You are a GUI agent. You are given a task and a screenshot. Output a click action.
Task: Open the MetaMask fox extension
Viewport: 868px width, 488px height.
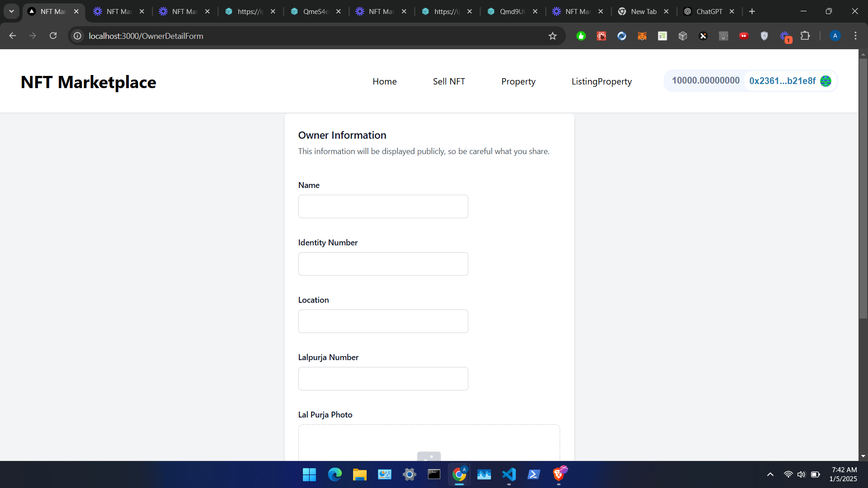[x=642, y=36]
